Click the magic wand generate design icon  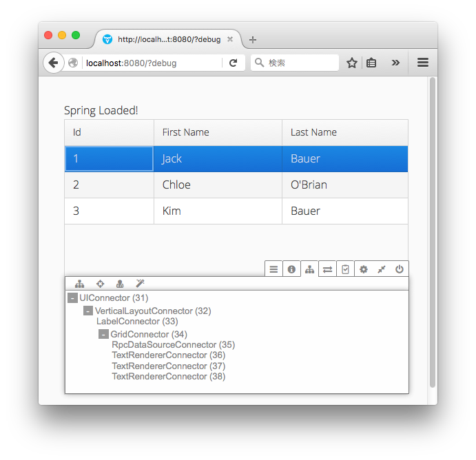tap(140, 284)
